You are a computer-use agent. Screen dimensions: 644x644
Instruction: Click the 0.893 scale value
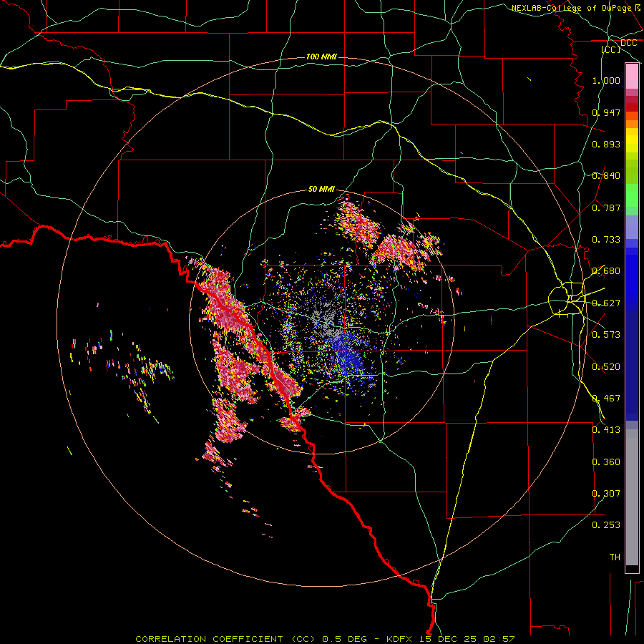tap(606, 144)
